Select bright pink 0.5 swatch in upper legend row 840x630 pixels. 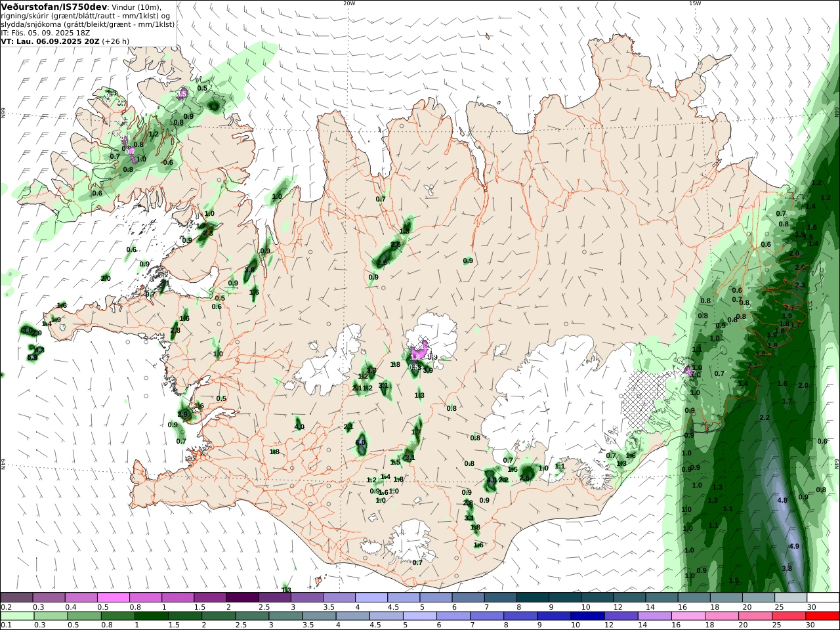[x=113, y=598]
